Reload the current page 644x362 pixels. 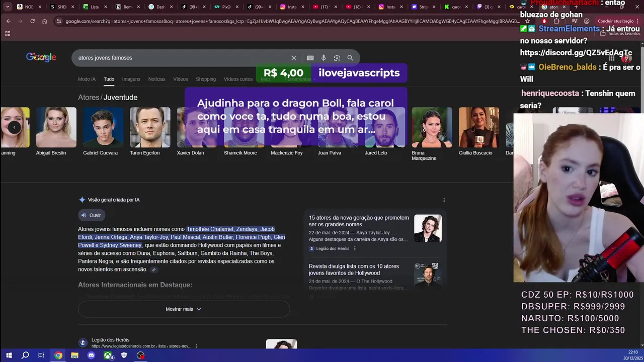pyautogui.click(x=33, y=21)
